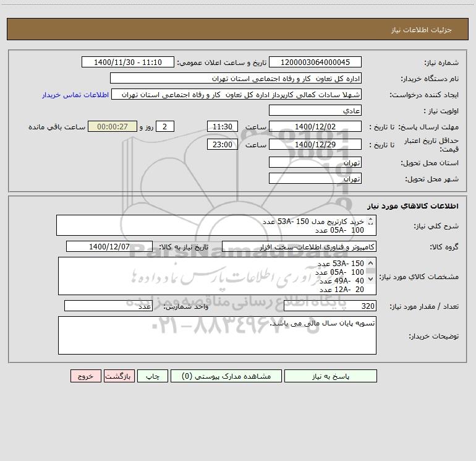The height and width of the screenshot is (461, 476).
Task: Click the delivery province field 'تهران'
Action: click(x=315, y=162)
